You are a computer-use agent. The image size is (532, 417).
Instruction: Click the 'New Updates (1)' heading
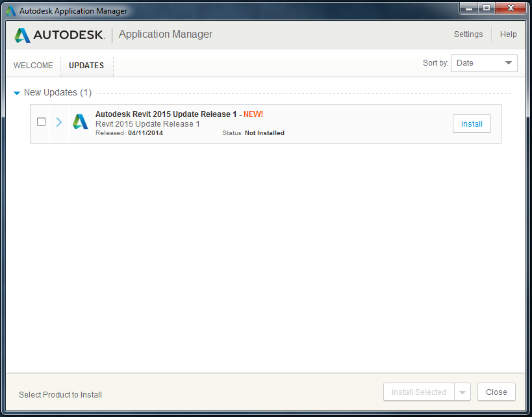tap(58, 93)
